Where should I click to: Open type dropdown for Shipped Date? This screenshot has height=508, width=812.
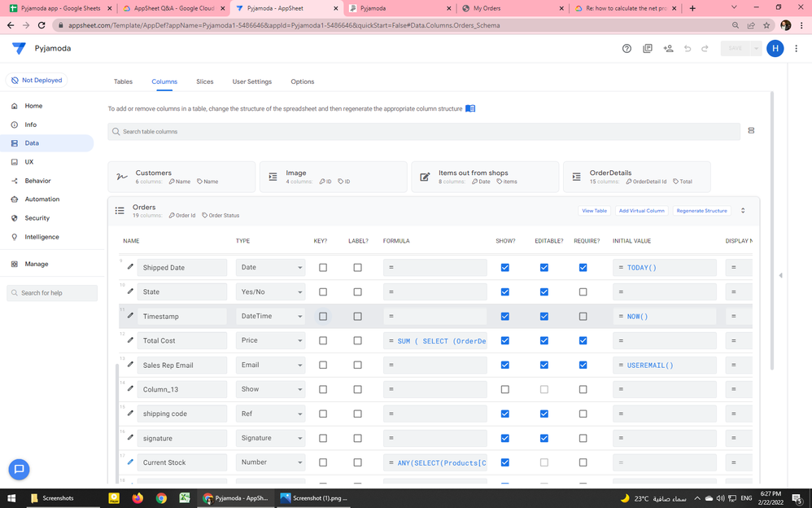tap(270, 268)
